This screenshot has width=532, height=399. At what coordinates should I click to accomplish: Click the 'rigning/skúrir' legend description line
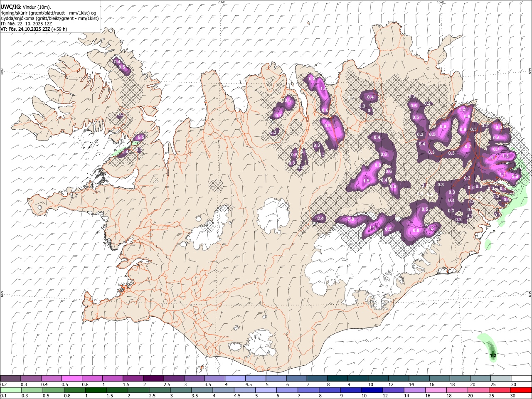(48, 13)
